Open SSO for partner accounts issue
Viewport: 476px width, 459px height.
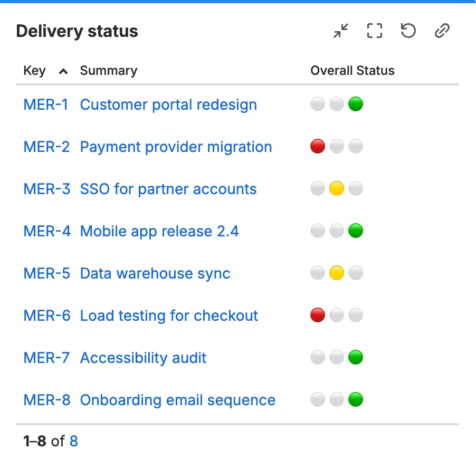pyautogui.click(x=168, y=189)
